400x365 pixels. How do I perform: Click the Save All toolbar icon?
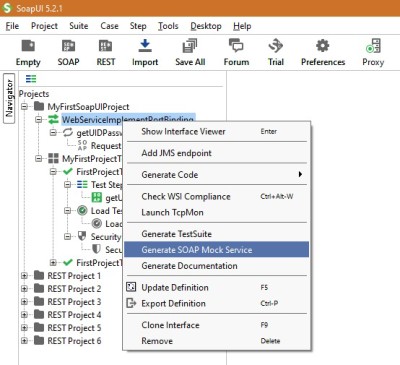click(x=190, y=46)
